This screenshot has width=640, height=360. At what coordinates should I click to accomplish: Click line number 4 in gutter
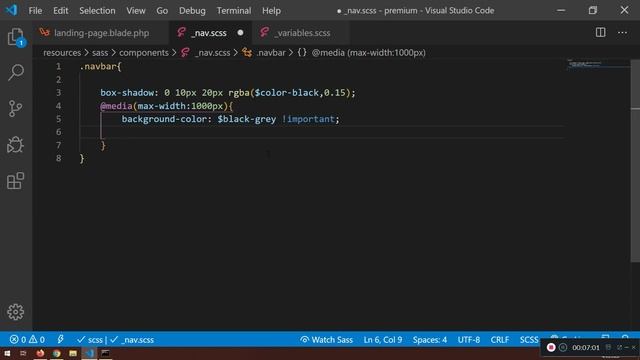pos(58,106)
